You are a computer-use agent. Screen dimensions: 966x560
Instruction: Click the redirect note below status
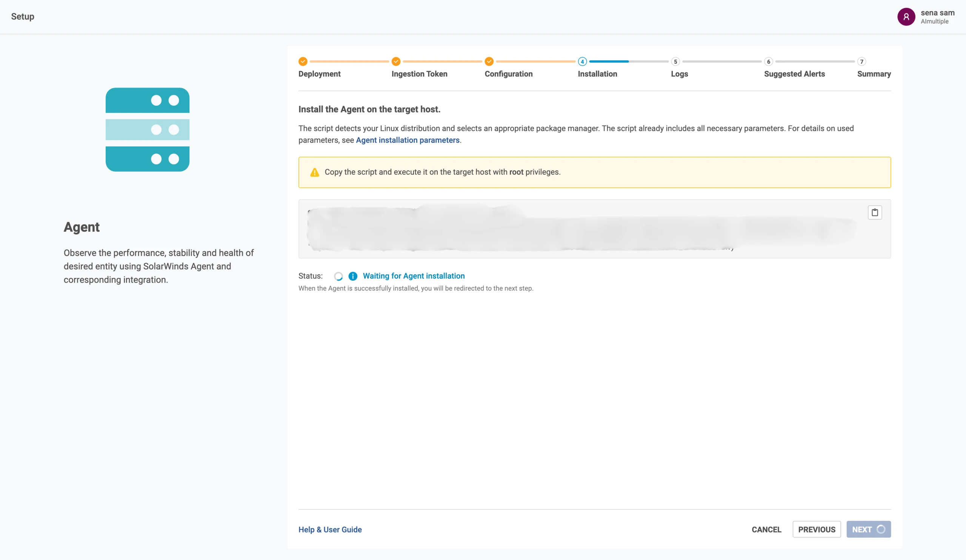tap(416, 288)
